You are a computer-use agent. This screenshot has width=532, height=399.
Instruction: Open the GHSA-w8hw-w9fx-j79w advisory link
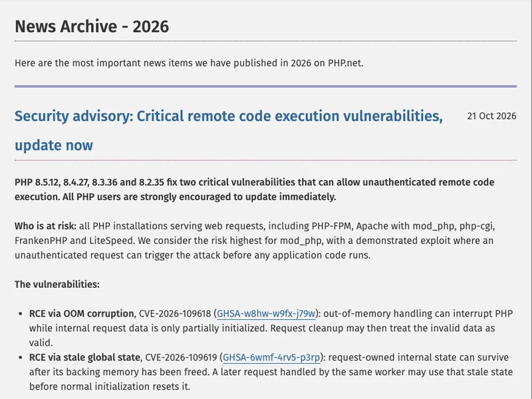click(x=266, y=313)
